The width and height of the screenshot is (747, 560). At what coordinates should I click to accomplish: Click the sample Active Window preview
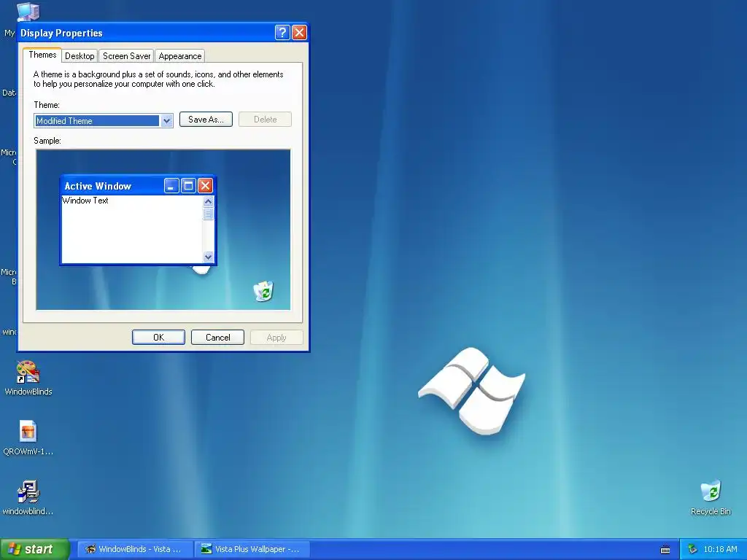[138, 220]
